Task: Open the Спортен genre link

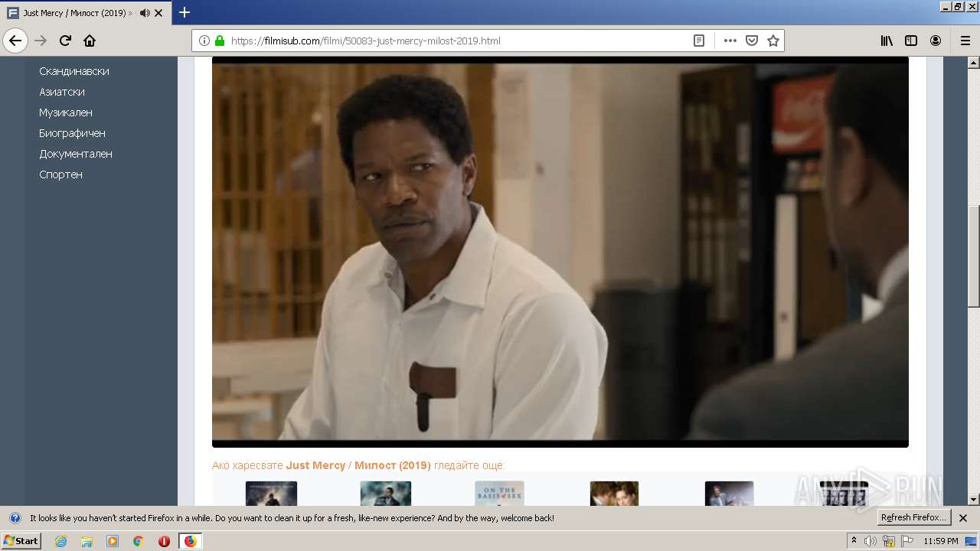Action: click(x=61, y=174)
